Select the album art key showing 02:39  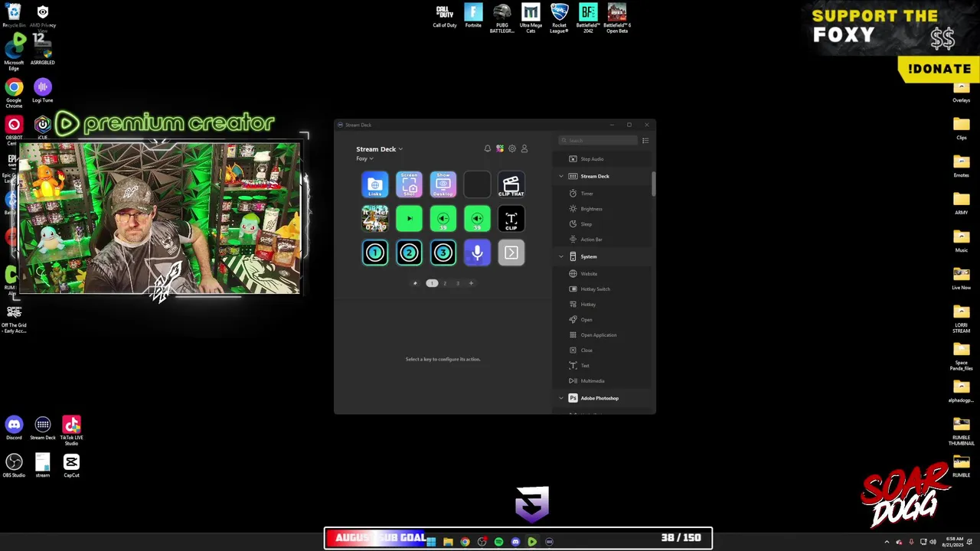coord(375,219)
